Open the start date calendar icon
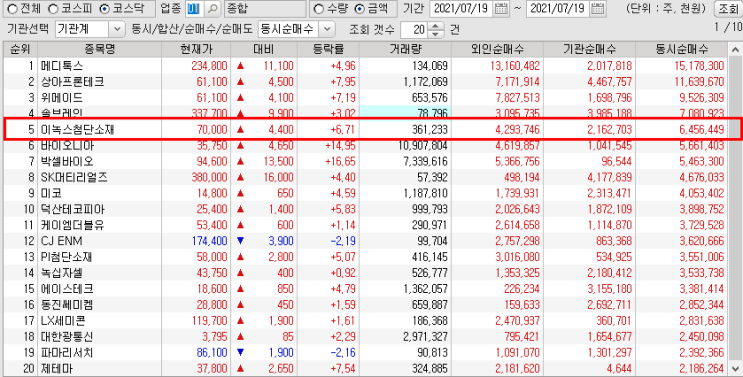Viewport: 743px width, 377px height. click(500, 9)
